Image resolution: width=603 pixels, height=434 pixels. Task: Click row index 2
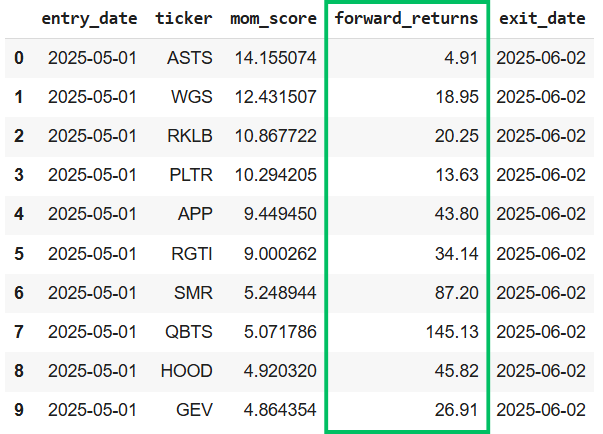click(x=19, y=136)
